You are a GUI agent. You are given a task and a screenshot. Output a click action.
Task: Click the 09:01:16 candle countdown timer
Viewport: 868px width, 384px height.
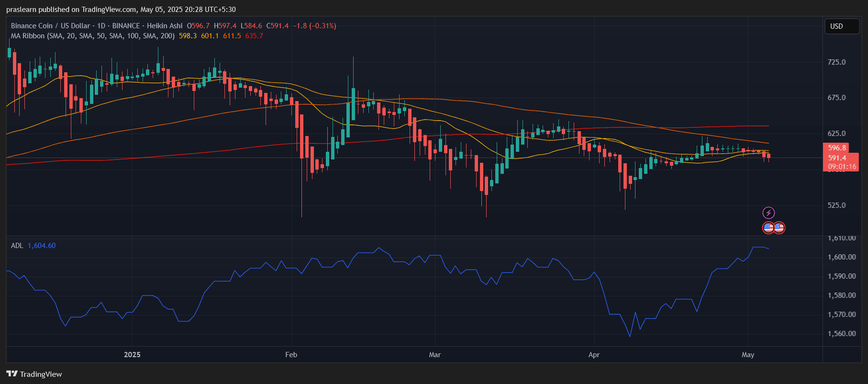tap(842, 167)
